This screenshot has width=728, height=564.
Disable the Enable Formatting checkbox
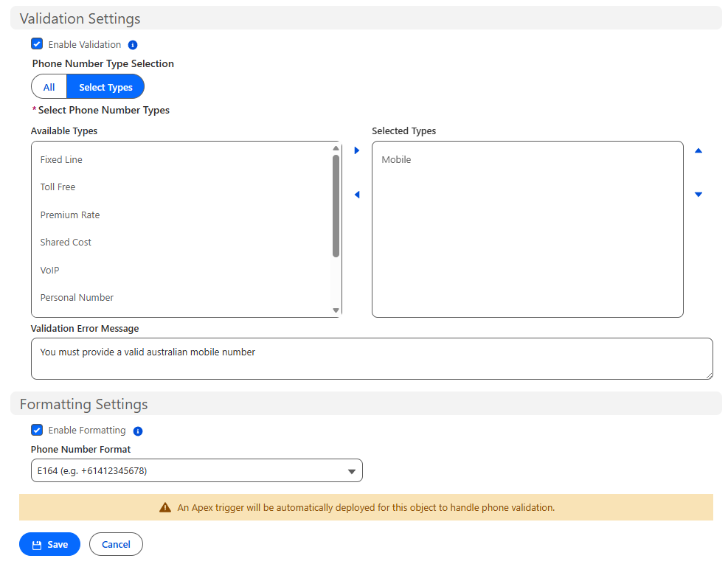pyautogui.click(x=37, y=429)
